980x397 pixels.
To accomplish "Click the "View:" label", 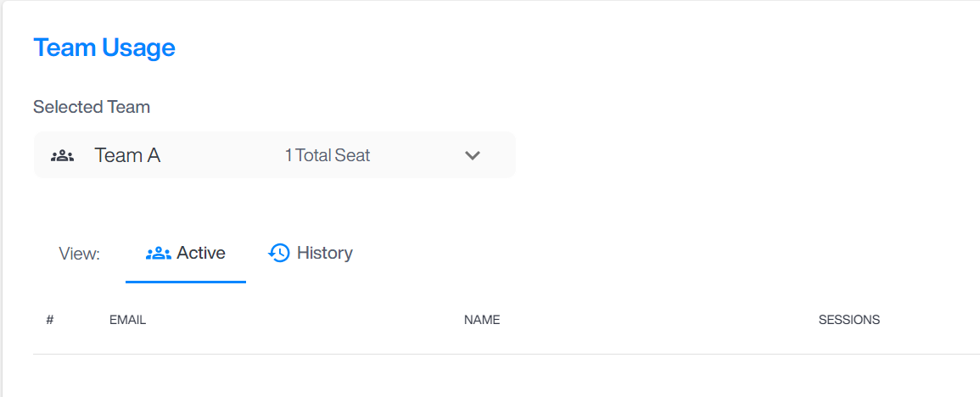I will click(x=80, y=254).
